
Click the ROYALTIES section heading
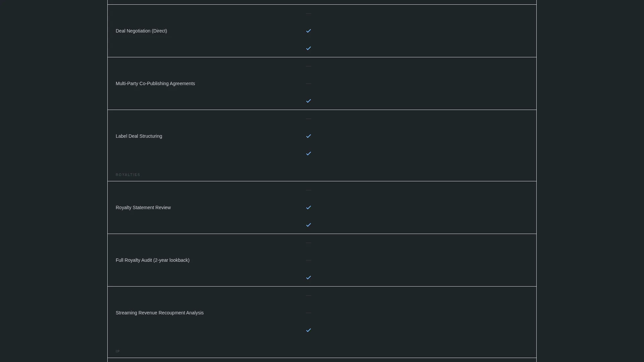pos(128,175)
